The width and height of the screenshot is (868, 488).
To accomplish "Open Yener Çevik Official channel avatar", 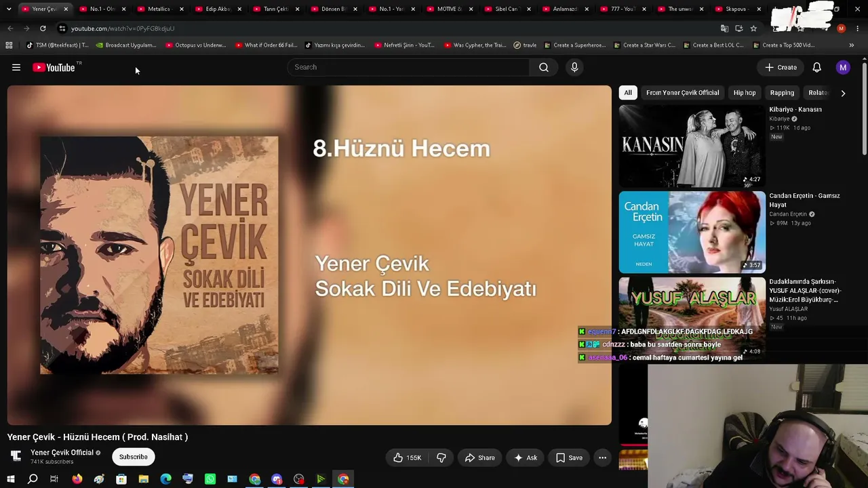I will [16, 456].
